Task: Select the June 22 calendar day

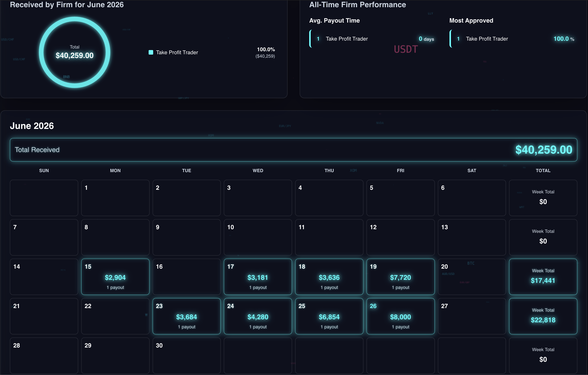Action: (115, 316)
